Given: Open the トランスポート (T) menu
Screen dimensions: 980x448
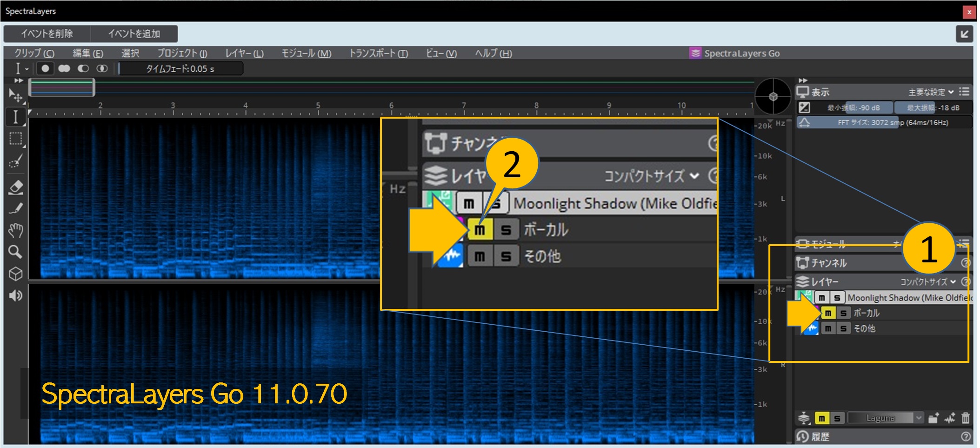Looking at the screenshot, I should [379, 53].
